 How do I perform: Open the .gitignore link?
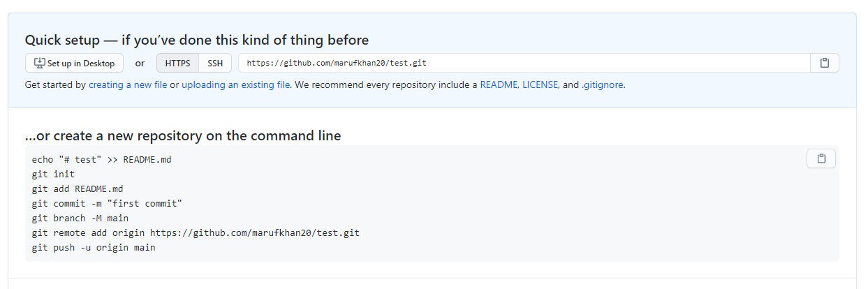(x=602, y=85)
